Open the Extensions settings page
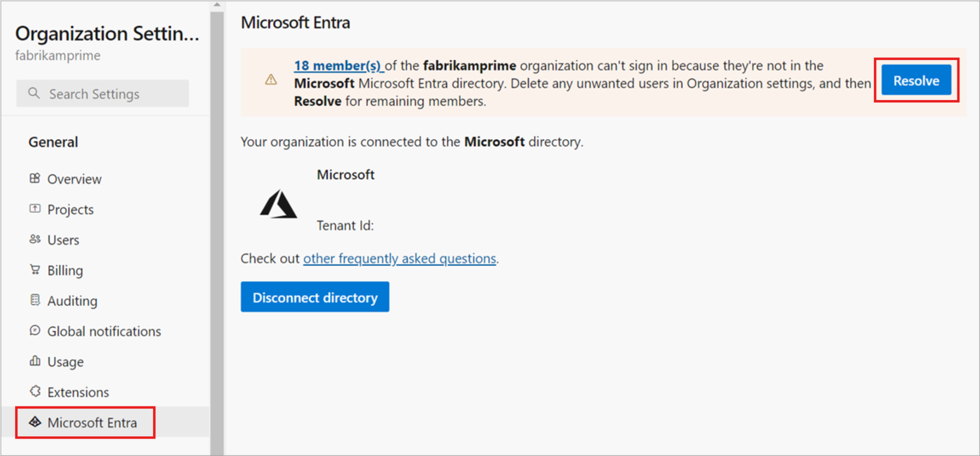Viewport: 980px width, 456px height. coord(78,391)
